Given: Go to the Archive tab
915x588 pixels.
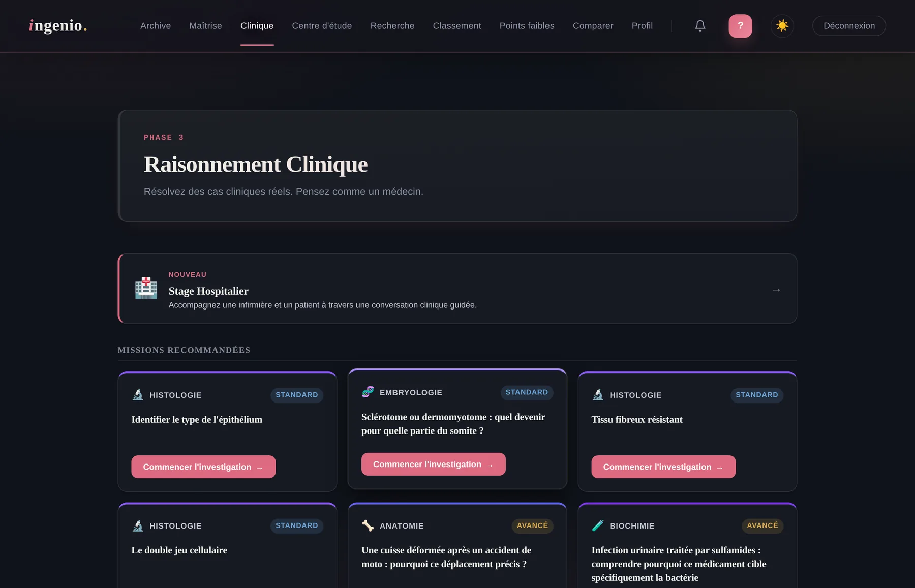Looking at the screenshot, I should point(156,26).
